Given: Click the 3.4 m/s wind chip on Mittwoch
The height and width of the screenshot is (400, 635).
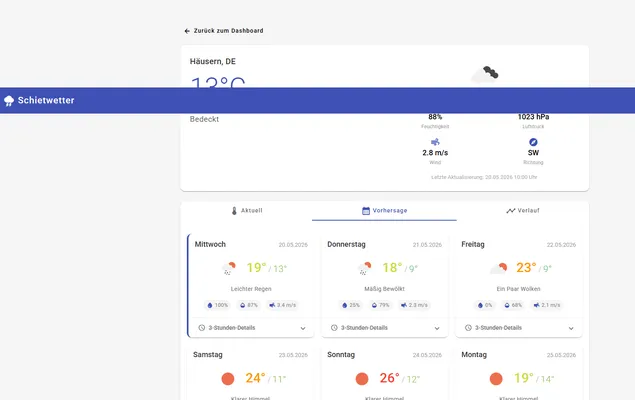Looking at the screenshot, I should [282, 305].
